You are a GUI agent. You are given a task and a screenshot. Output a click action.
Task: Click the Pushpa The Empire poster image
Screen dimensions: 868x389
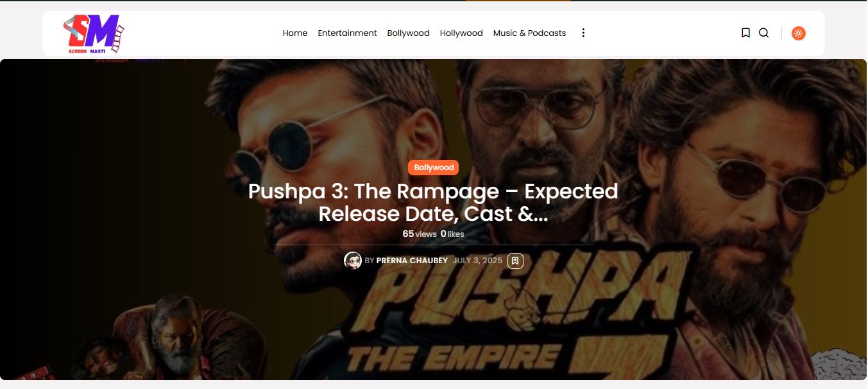tap(434, 220)
